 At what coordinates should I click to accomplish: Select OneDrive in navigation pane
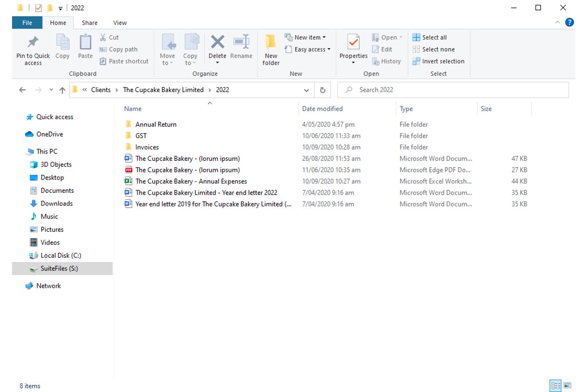pyautogui.click(x=49, y=134)
